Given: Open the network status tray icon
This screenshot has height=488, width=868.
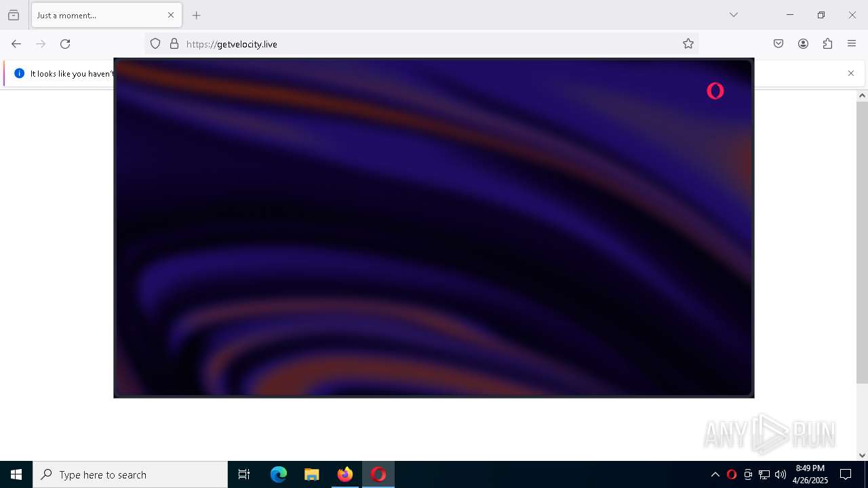Looking at the screenshot, I should coord(764,474).
